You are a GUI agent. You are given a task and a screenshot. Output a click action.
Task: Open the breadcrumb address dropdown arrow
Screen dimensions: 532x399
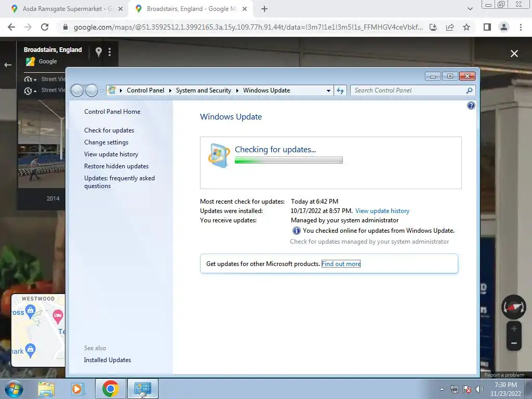328,90
